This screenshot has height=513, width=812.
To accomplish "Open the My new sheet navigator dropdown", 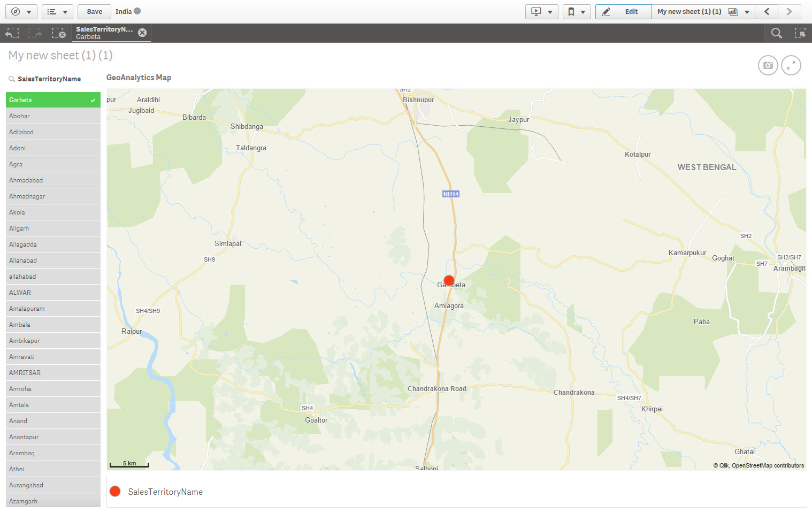I will pyautogui.click(x=747, y=11).
